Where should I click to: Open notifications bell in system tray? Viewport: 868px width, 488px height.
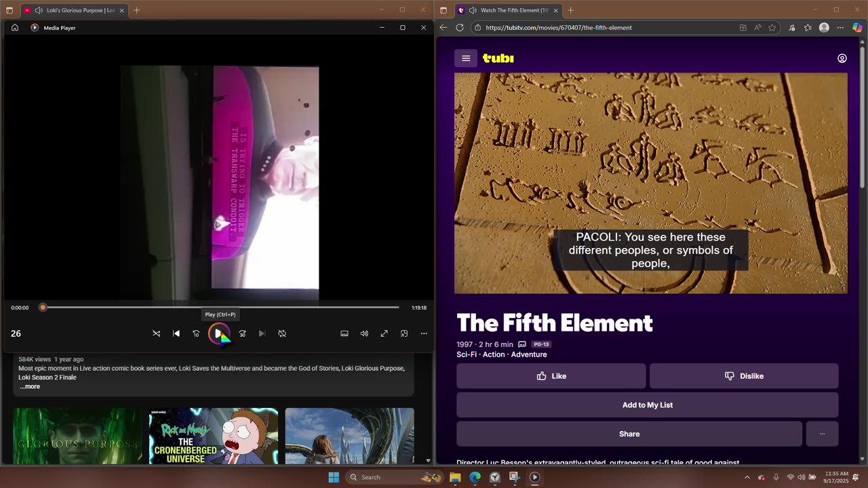pyautogui.click(x=856, y=477)
